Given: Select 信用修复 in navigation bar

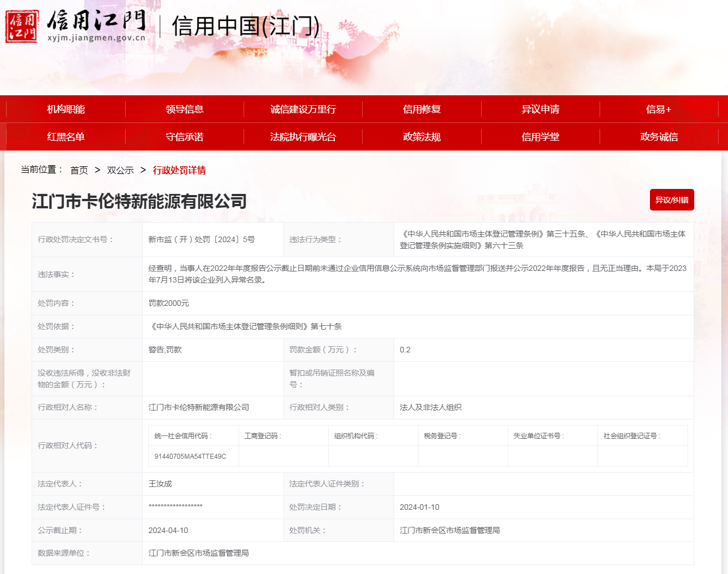Looking at the screenshot, I should [x=421, y=109].
